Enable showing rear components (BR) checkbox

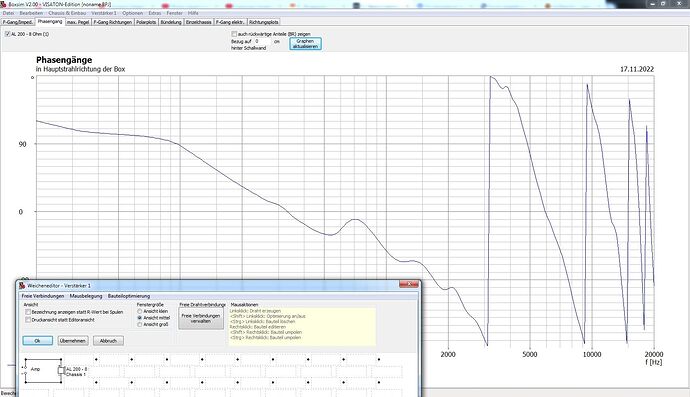point(234,34)
